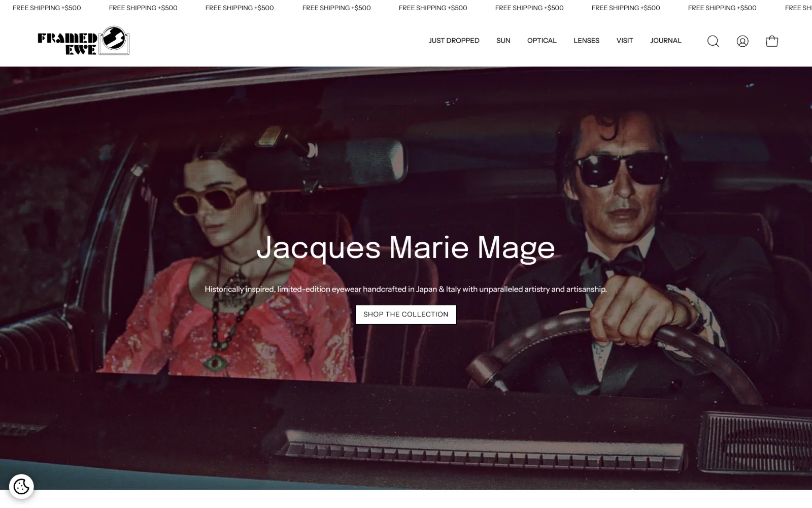The width and height of the screenshot is (812, 508).
Task: Click Shop The Collection button
Action: [x=406, y=314]
